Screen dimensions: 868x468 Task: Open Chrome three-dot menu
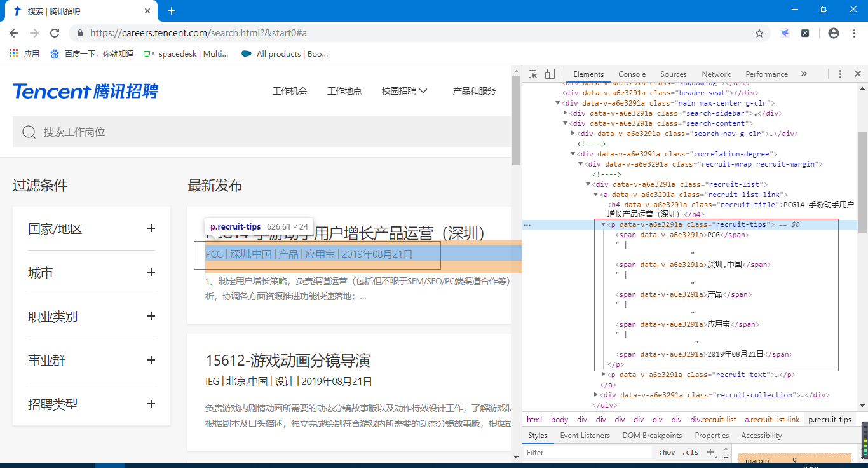[854, 33]
